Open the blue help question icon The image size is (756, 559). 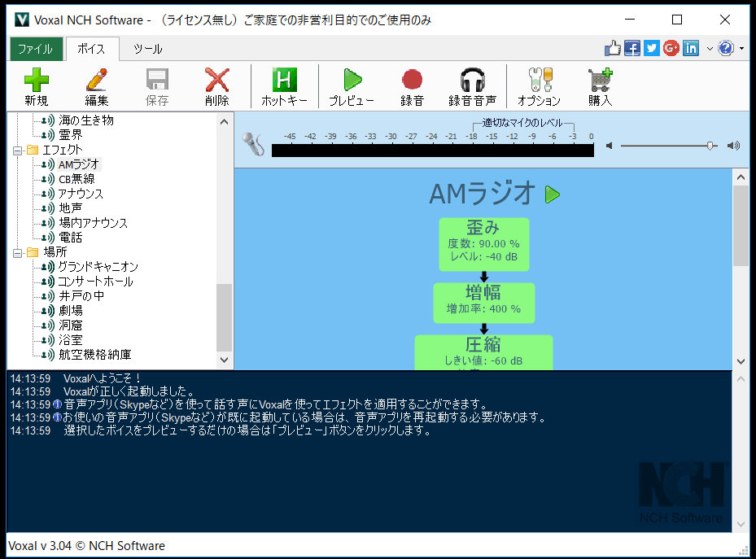(x=726, y=48)
